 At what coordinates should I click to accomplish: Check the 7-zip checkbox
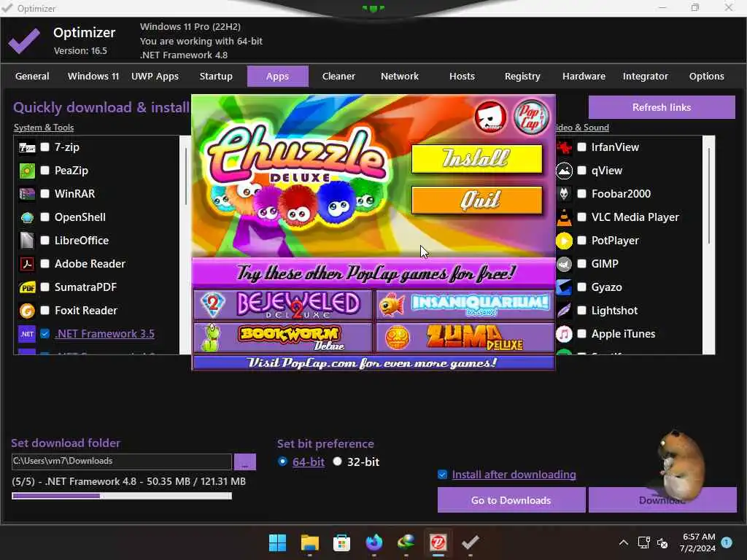44,147
